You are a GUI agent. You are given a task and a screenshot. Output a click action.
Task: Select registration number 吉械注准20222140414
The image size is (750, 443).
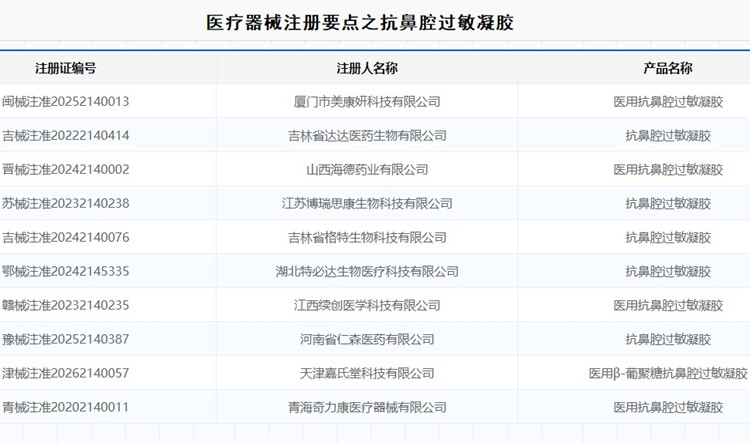[x=66, y=135]
